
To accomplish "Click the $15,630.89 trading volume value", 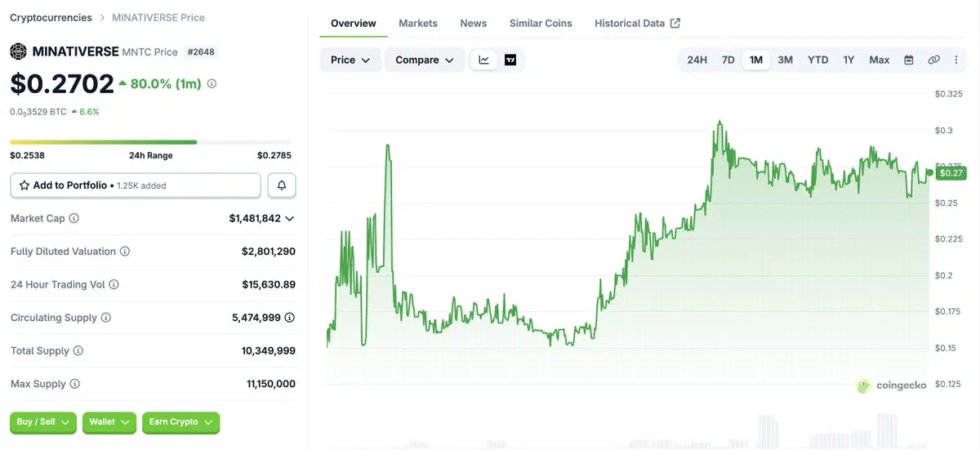I will 269,284.
